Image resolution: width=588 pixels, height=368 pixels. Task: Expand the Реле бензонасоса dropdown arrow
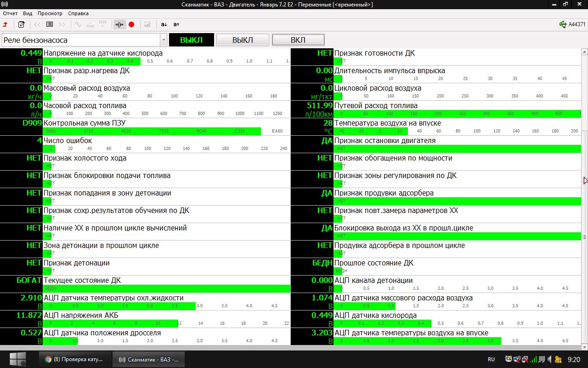pos(164,40)
